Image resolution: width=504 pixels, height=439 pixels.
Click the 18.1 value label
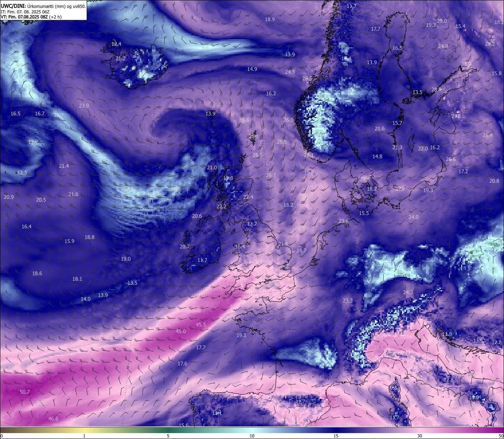(x=77, y=279)
